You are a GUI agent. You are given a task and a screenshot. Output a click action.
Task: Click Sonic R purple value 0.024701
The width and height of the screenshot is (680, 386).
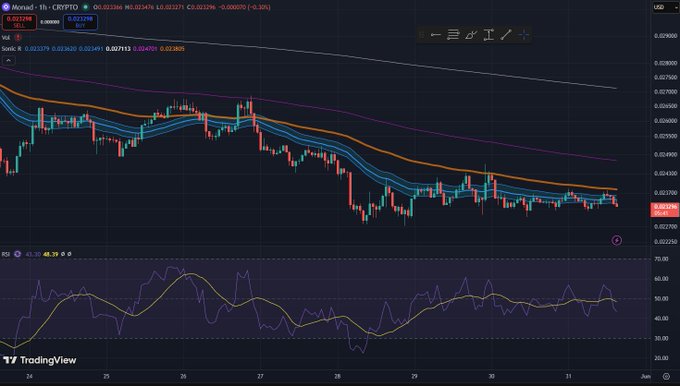click(145, 49)
